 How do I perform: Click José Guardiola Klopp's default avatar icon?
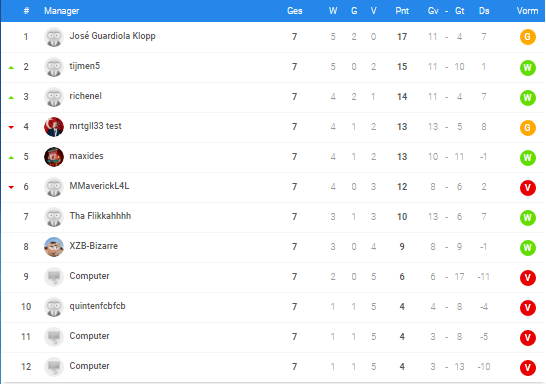(54, 37)
